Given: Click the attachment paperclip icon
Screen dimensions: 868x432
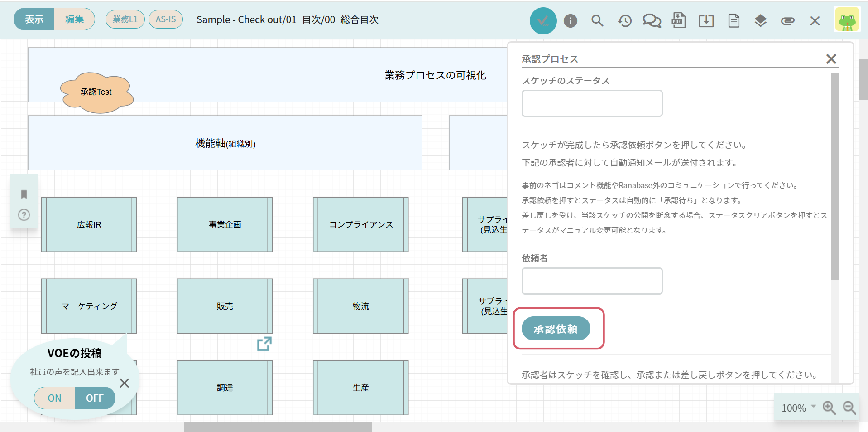Looking at the screenshot, I should click(787, 21).
